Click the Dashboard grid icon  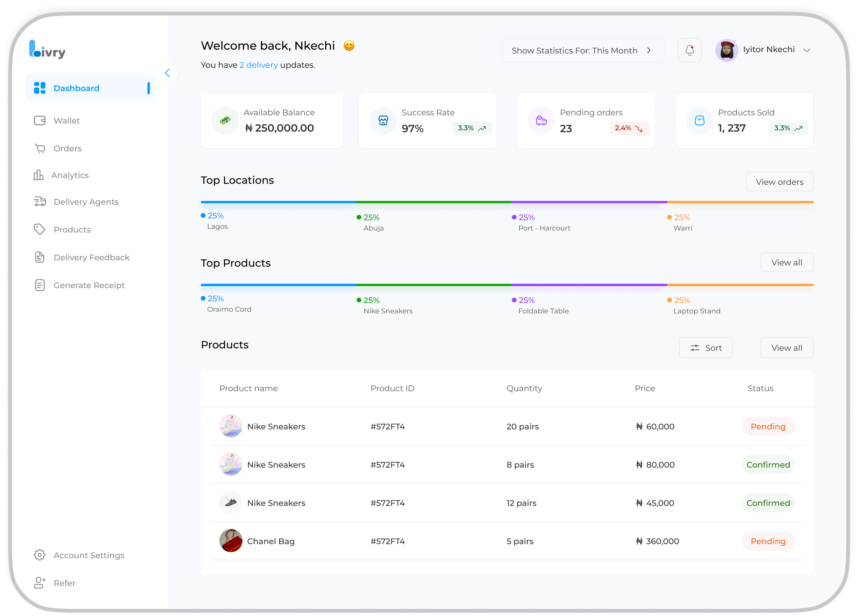tap(40, 88)
